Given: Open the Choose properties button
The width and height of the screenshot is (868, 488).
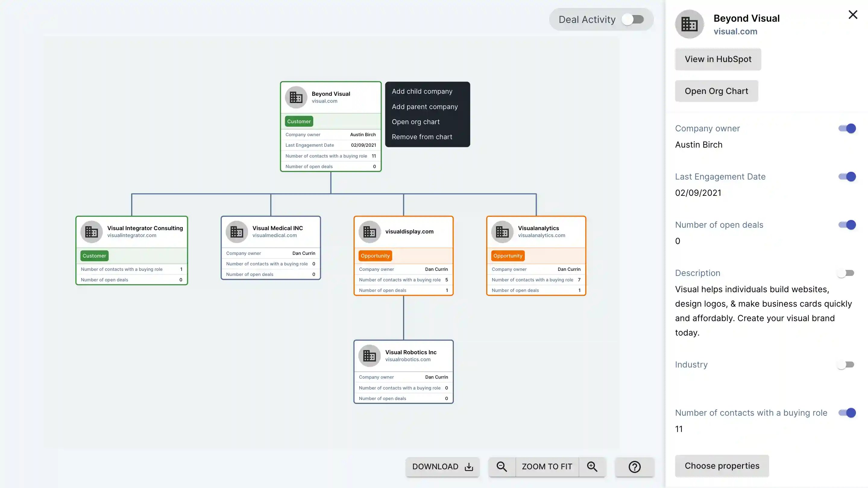Looking at the screenshot, I should (722, 466).
